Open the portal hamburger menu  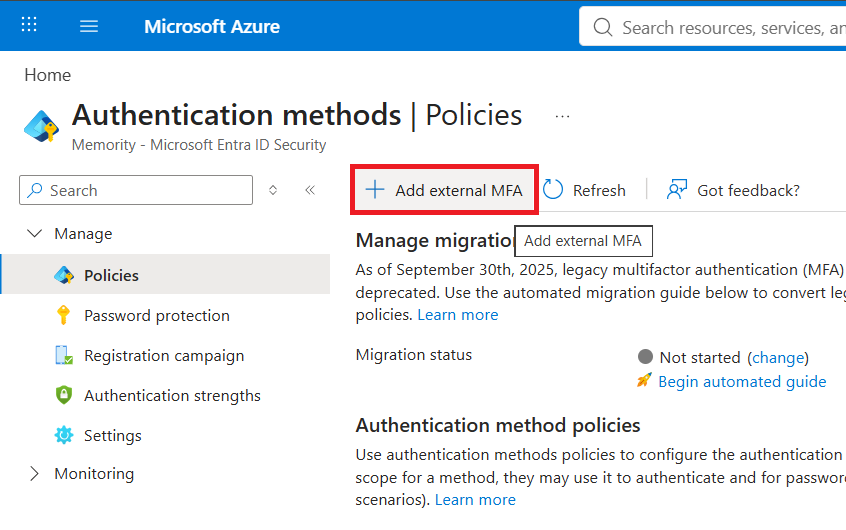pyautogui.click(x=89, y=26)
